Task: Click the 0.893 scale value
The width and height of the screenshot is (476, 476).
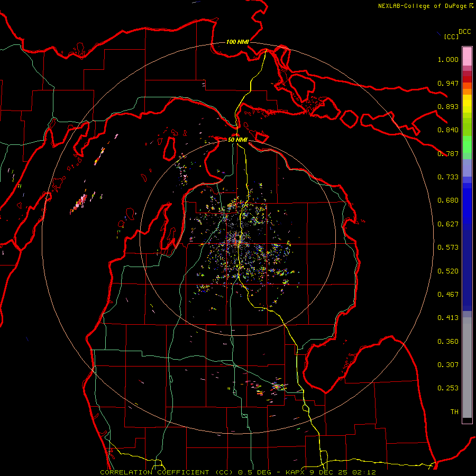Action: click(x=448, y=106)
